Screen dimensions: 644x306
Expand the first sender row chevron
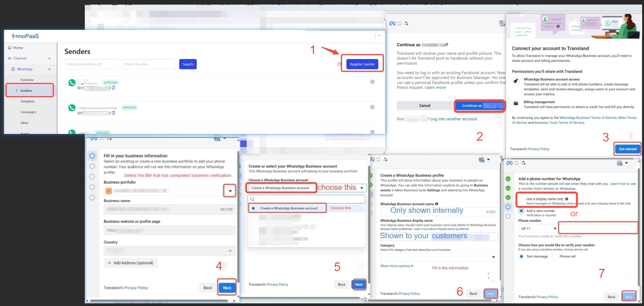pyautogui.click(x=372, y=82)
